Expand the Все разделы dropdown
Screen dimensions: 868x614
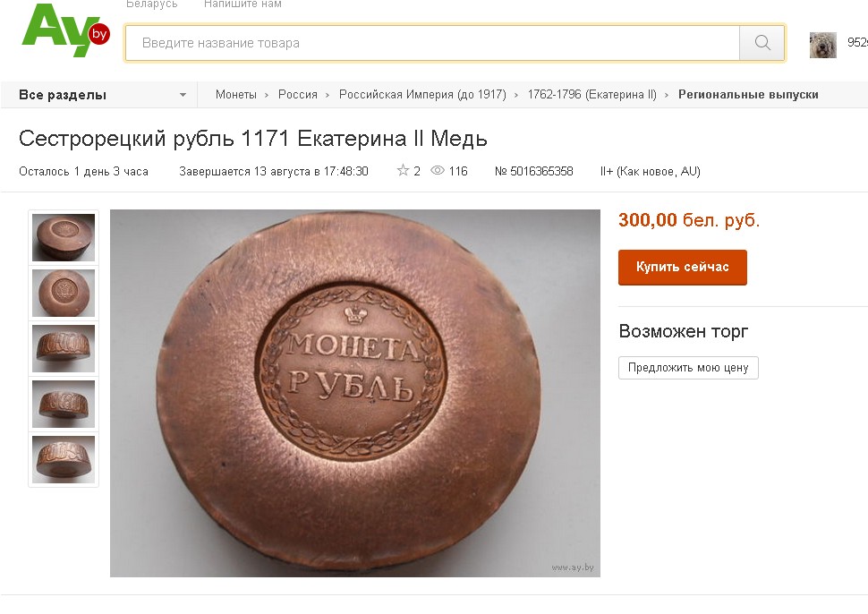point(102,95)
